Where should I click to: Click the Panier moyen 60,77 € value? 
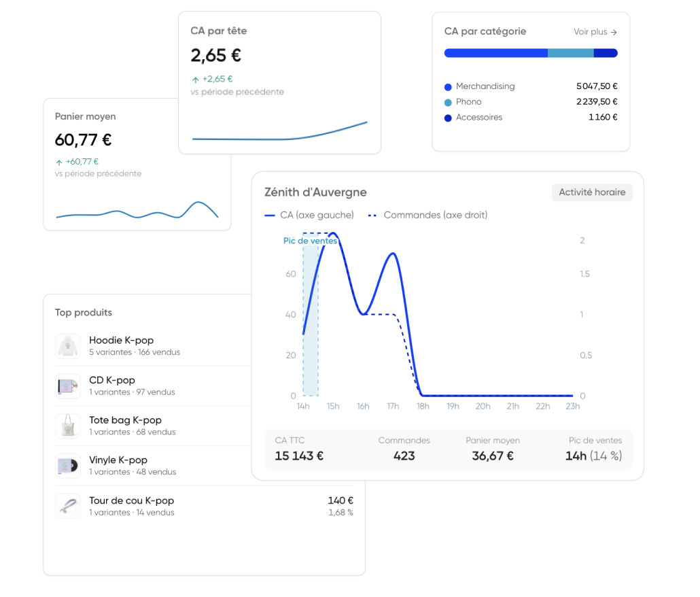[x=84, y=140]
